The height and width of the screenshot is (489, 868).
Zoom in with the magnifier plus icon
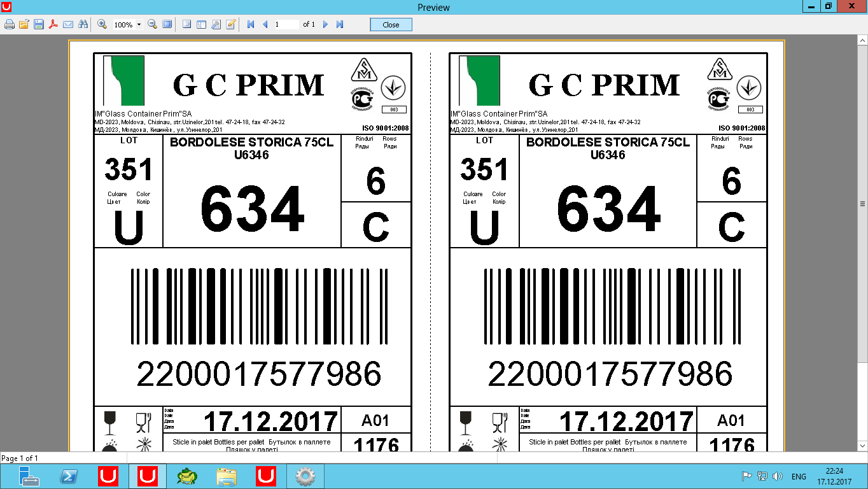coord(102,24)
